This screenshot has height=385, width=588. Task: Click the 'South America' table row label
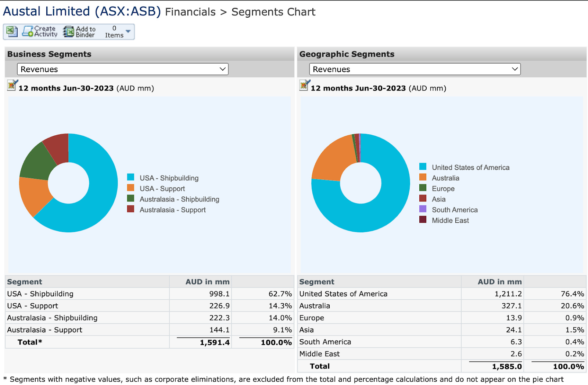pos(325,342)
